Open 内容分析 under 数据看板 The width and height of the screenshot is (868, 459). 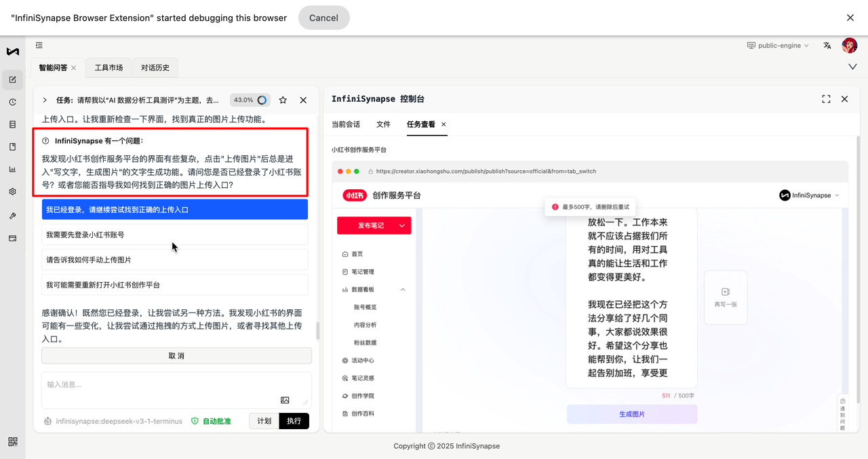click(x=365, y=325)
